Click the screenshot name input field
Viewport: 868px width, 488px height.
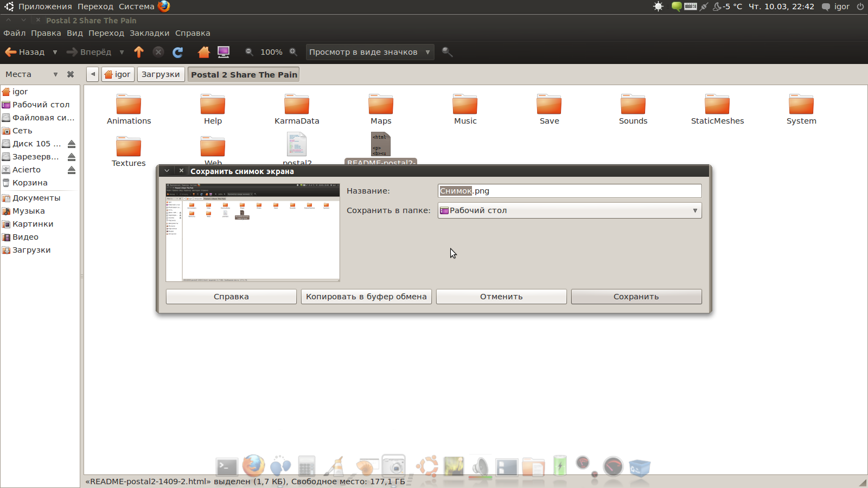coord(570,191)
